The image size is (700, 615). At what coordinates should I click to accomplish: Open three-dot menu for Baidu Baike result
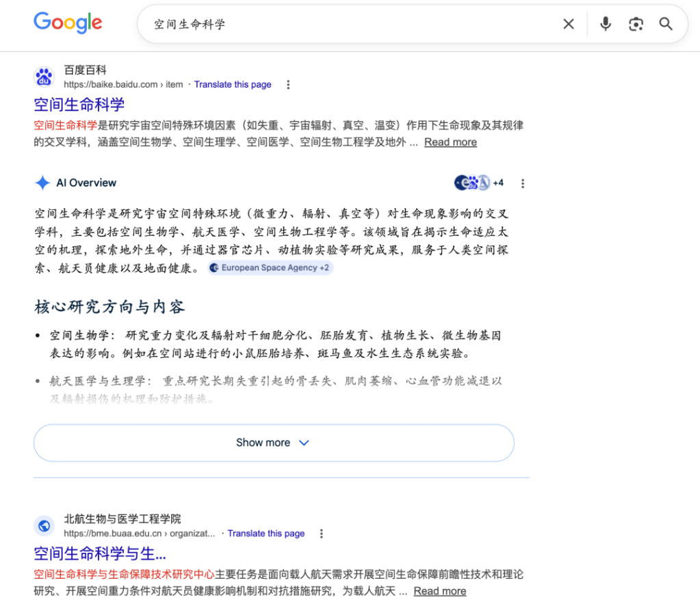click(x=288, y=85)
